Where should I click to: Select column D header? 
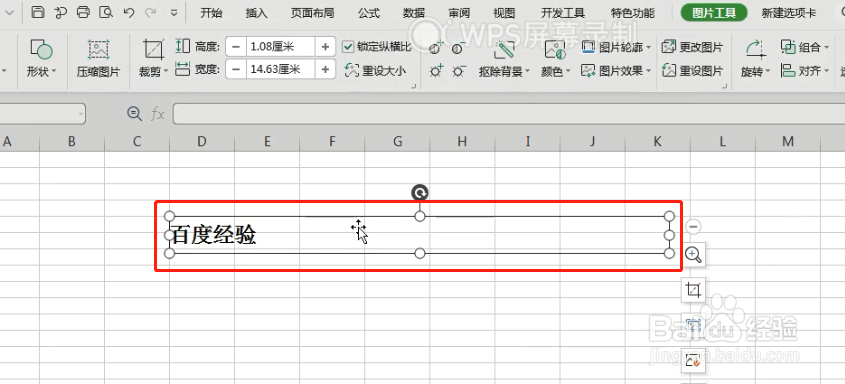(x=202, y=142)
